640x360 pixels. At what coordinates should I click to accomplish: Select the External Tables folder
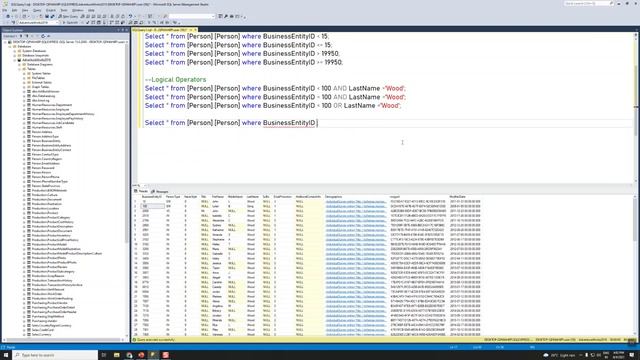[x=42, y=82]
